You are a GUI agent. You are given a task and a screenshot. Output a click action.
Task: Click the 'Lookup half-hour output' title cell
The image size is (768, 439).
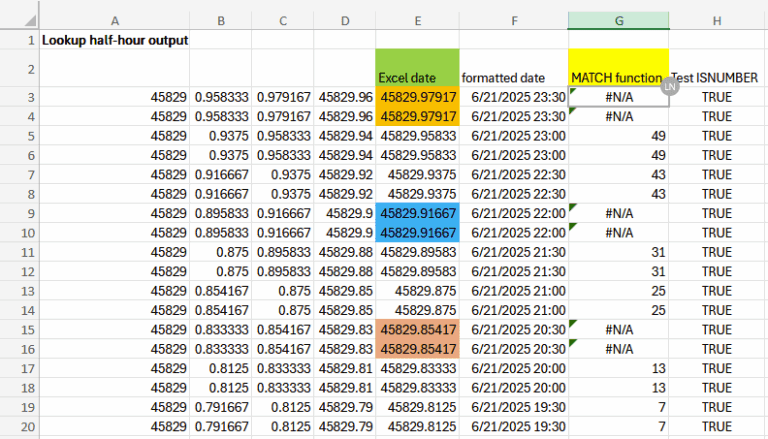(x=115, y=40)
